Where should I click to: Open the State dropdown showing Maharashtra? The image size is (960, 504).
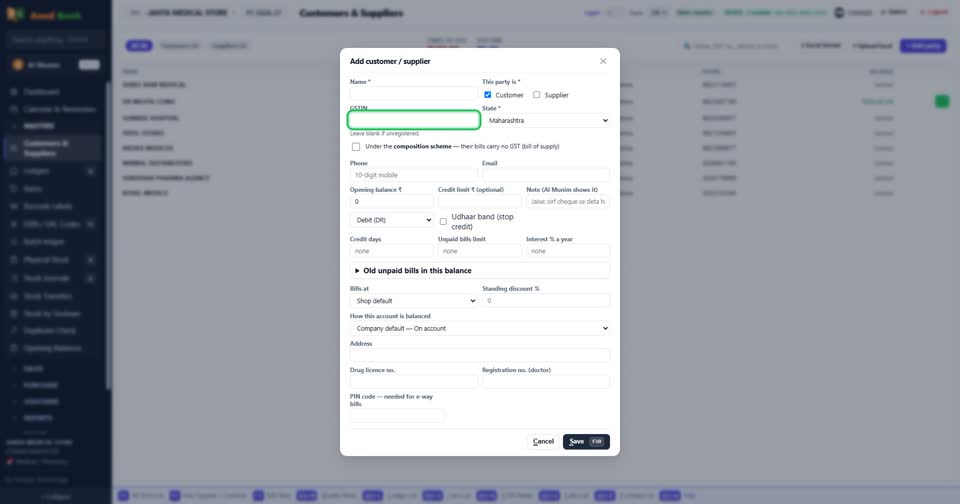tap(546, 121)
